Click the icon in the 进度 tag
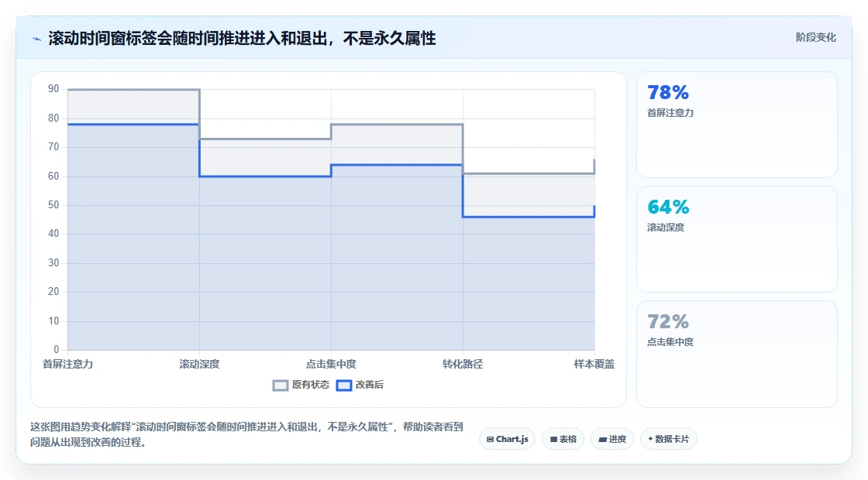 603,440
